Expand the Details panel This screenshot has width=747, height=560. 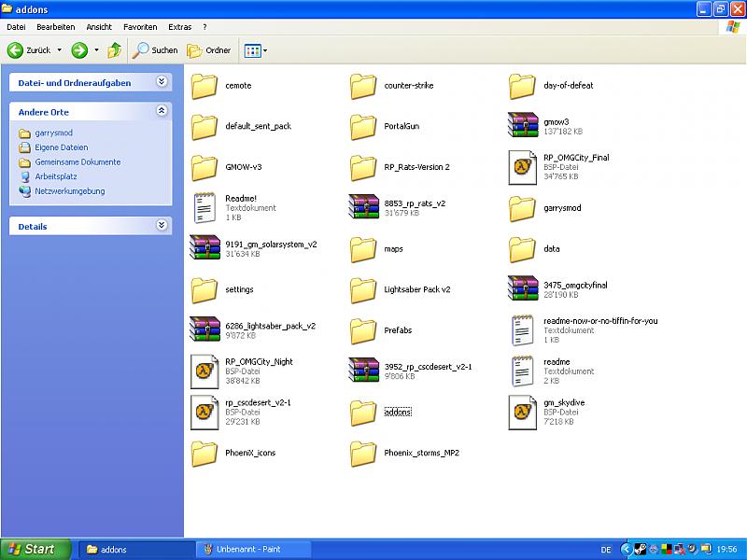162,226
